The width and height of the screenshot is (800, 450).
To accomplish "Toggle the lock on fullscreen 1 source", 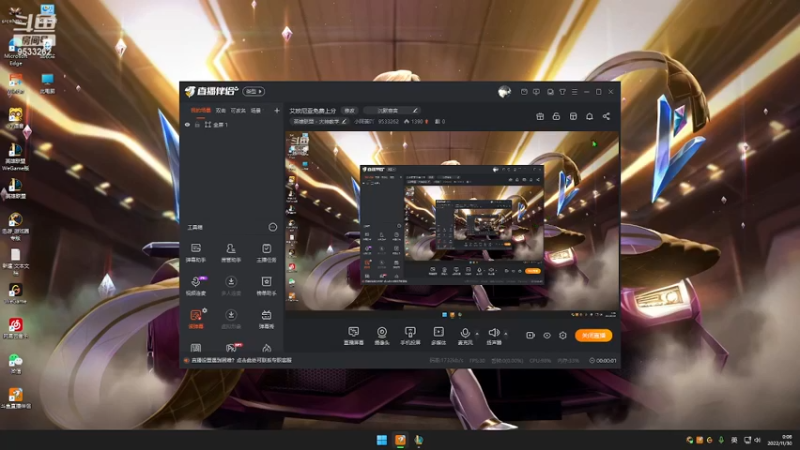I will 197,125.
